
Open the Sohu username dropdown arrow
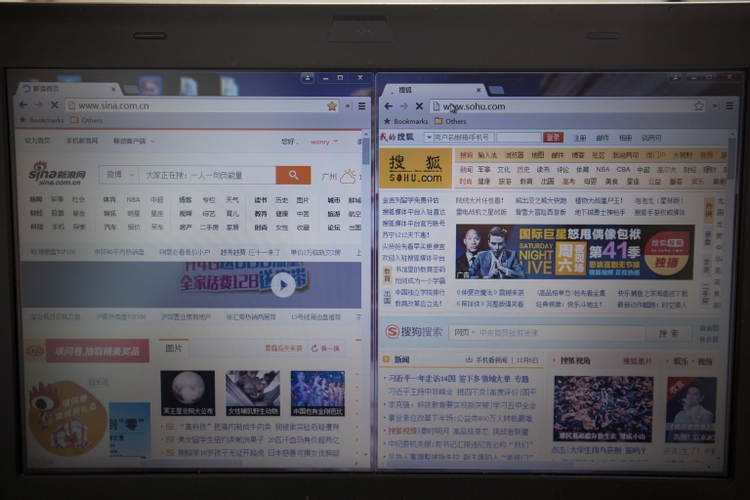pyautogui.click(x=429, y=137)
